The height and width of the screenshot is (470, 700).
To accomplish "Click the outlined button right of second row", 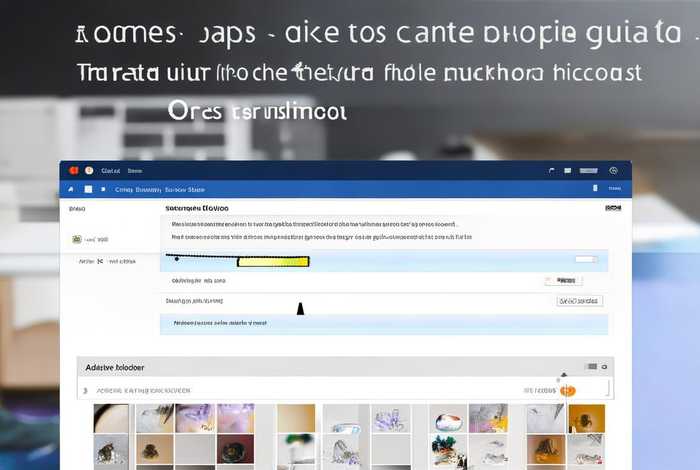I will [579, 301].
